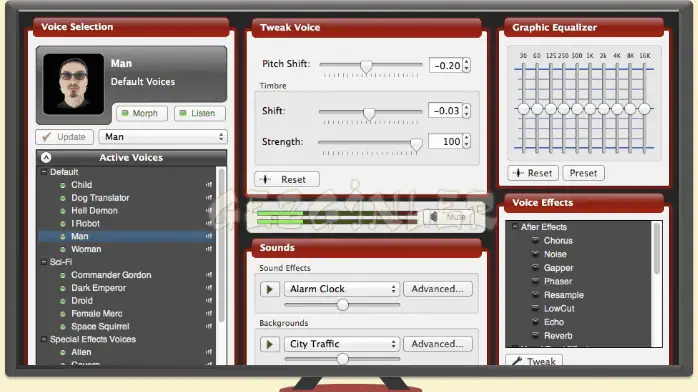Image resolution: width=698 pixels, height=392 pixels.
Task: Collapse the Special Effects Voices group
Action: (44, 339)
